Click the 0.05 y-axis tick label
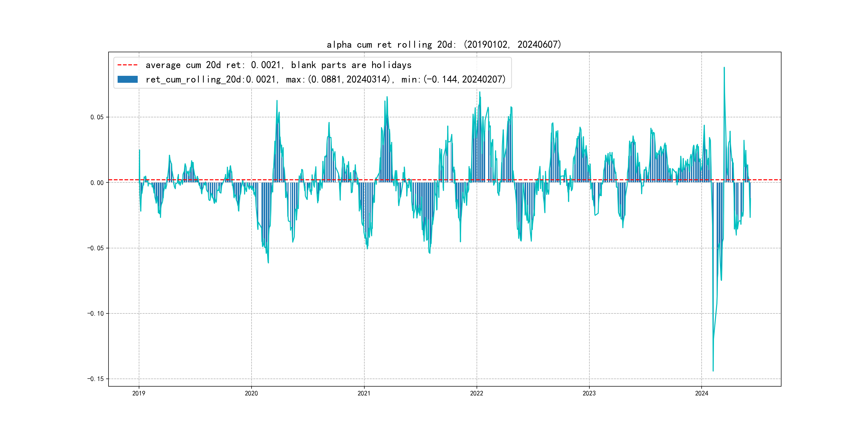Screen dimensions: 868x434 (x=97, y=117)
